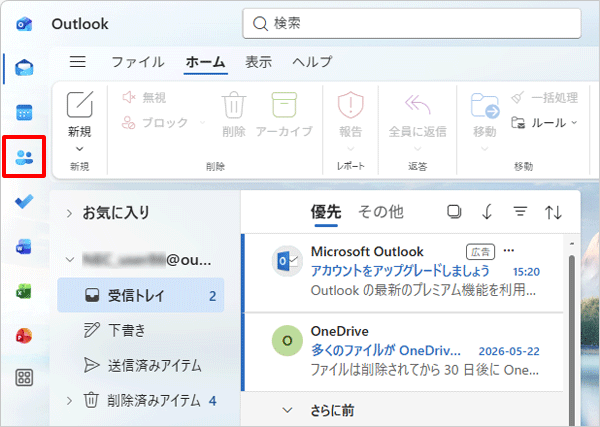Launch Word from the sidebar

pyautogui.click(x=24, y=247)
